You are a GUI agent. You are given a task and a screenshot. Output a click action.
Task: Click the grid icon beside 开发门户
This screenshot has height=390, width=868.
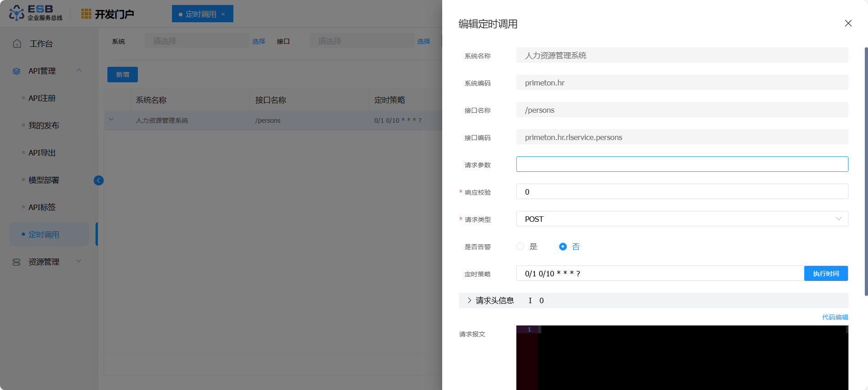[86, 14]
